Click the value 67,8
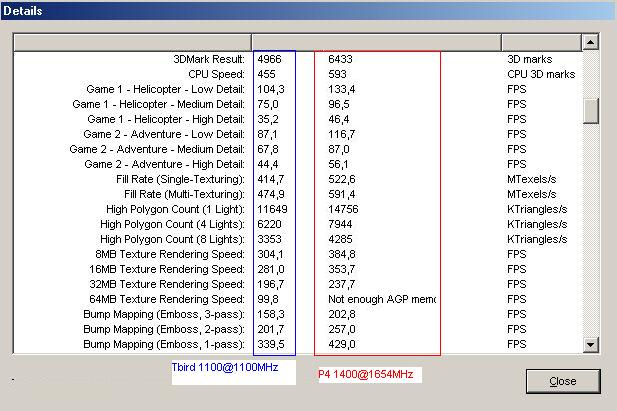 (268, 149)
